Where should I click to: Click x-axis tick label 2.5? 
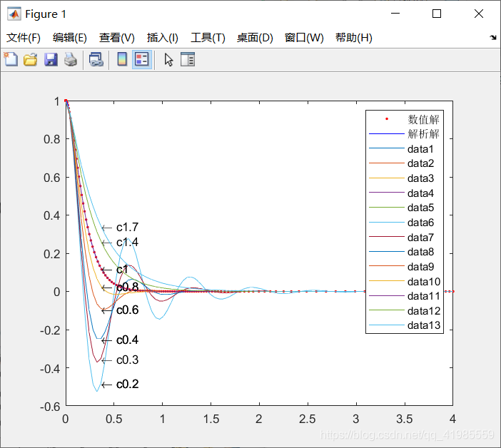(x=308, y=419)
